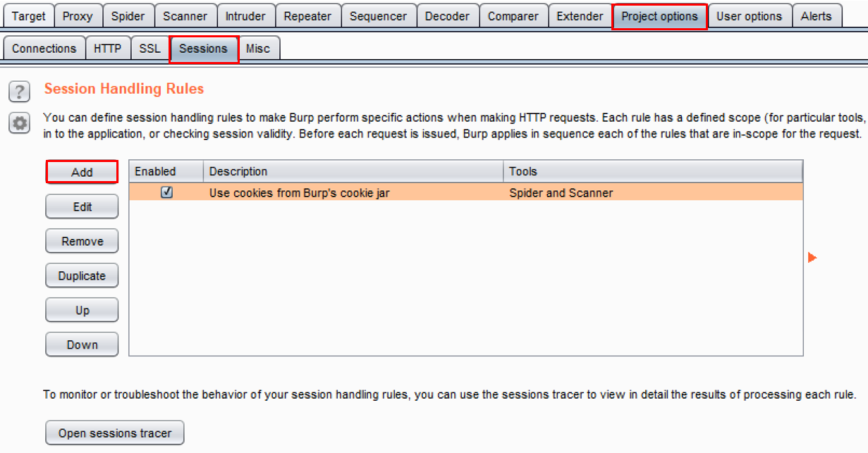Open the Project options tab
The height and width of the screenshot is (453, 868).
(659, 16)
